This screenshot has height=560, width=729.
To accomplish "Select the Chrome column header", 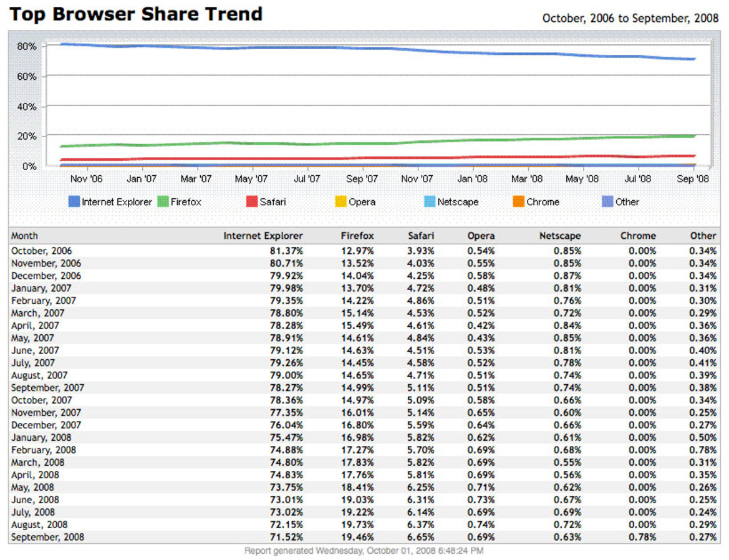I will pyautogui.click(x=639, y=236).
